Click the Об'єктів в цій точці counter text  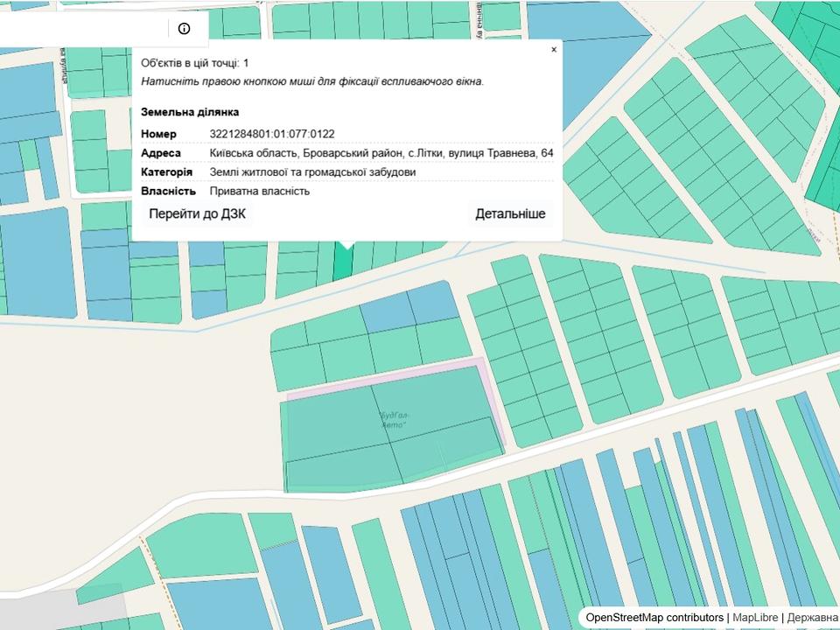click(195, 63)
